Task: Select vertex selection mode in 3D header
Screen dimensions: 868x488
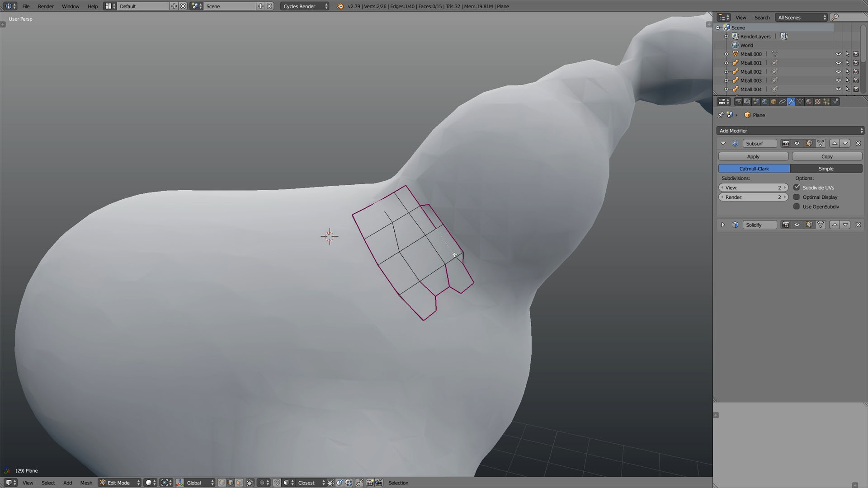Action: pyautogui.click(x=222, y=483)
